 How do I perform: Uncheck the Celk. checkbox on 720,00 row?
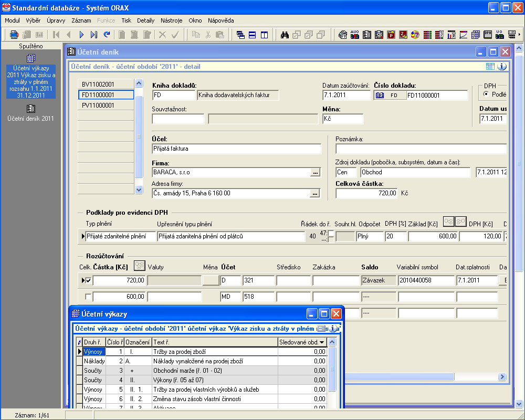(x=88, y=281)
